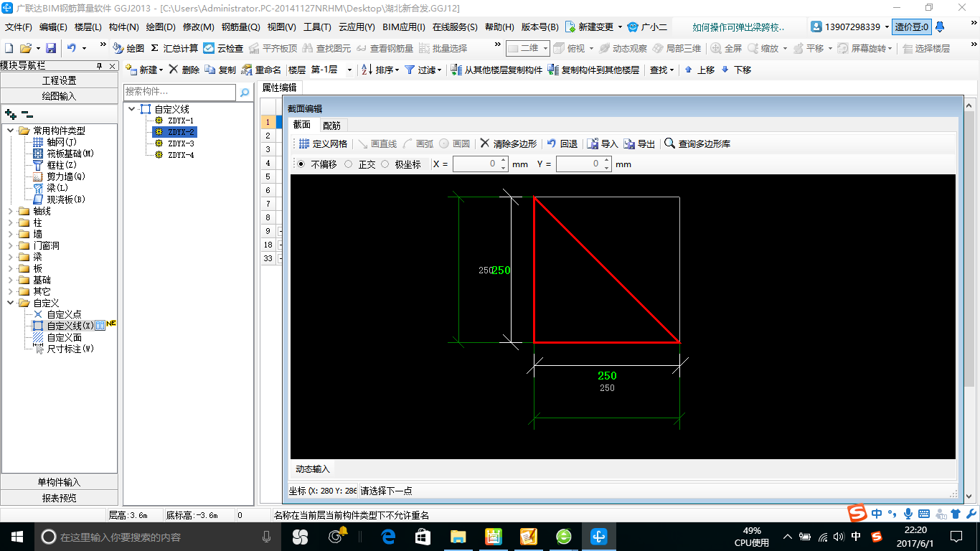This screenshot has width=980, height=551.
Task: Click 复制 copy component
Action: coord(220,70)
